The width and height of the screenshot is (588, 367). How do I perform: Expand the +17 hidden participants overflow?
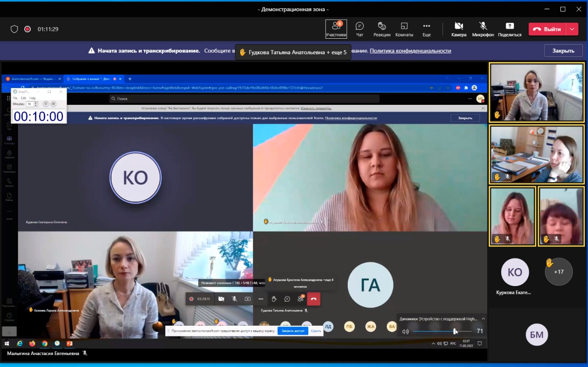click(559, 272)
